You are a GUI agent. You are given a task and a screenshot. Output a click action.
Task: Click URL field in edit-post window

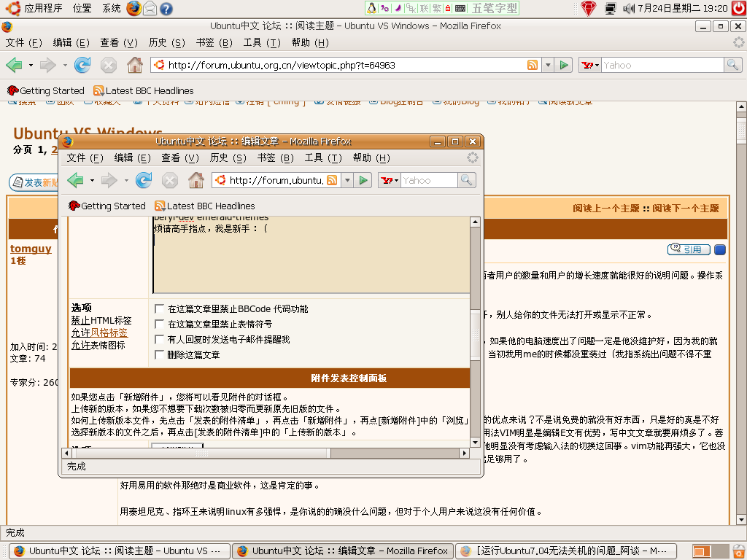coord(276,181)
